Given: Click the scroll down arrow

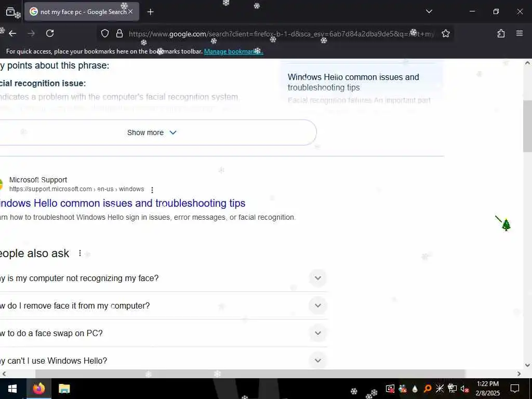Looking at the screenshot, I should click(527, 365).
